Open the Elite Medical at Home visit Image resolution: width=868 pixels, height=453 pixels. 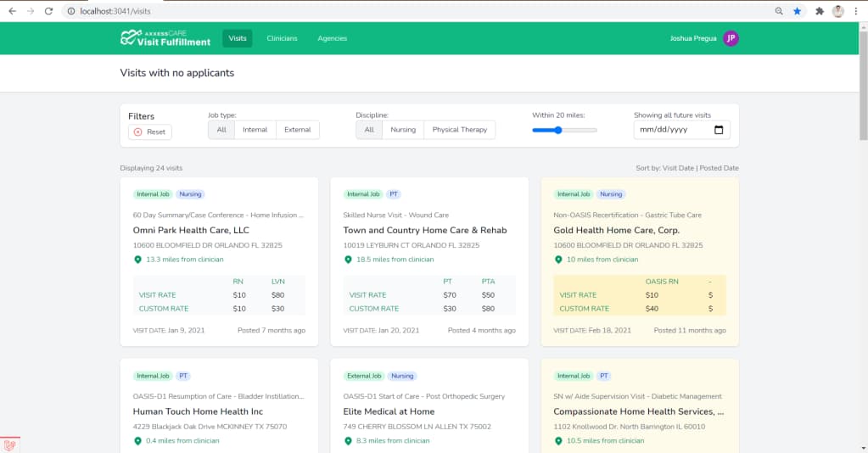coord(389,411)
